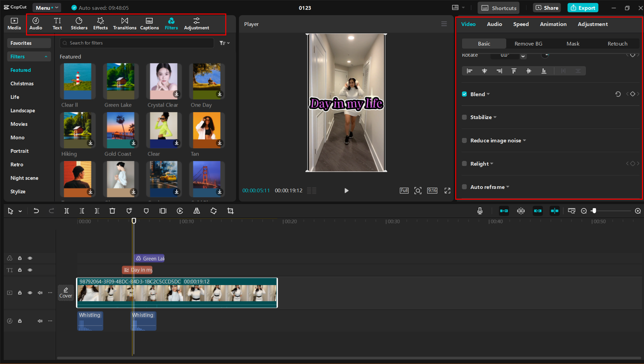The width and height of the screenshot is (644, 364).
Task: Click the Export button
Action: (x=583, y=8)
